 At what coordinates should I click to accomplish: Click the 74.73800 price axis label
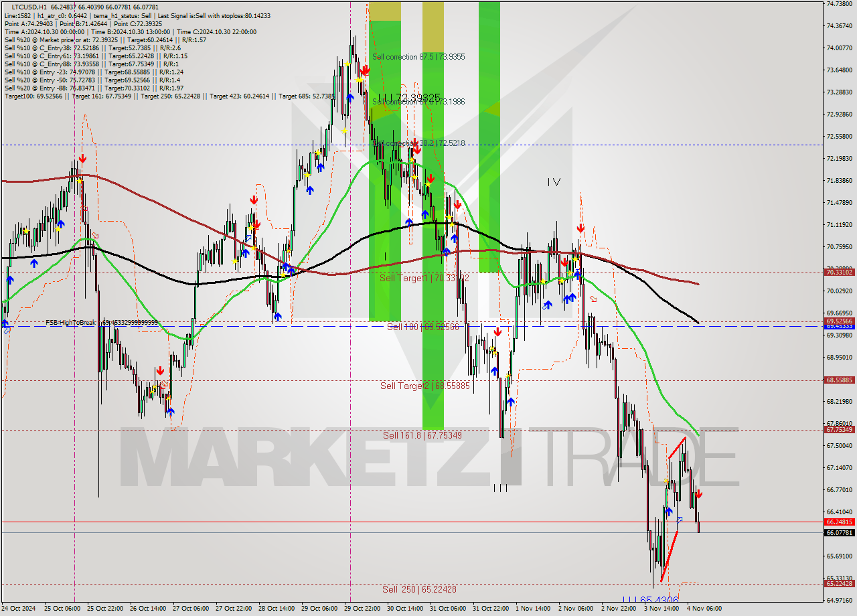click(x=839, y=4)
